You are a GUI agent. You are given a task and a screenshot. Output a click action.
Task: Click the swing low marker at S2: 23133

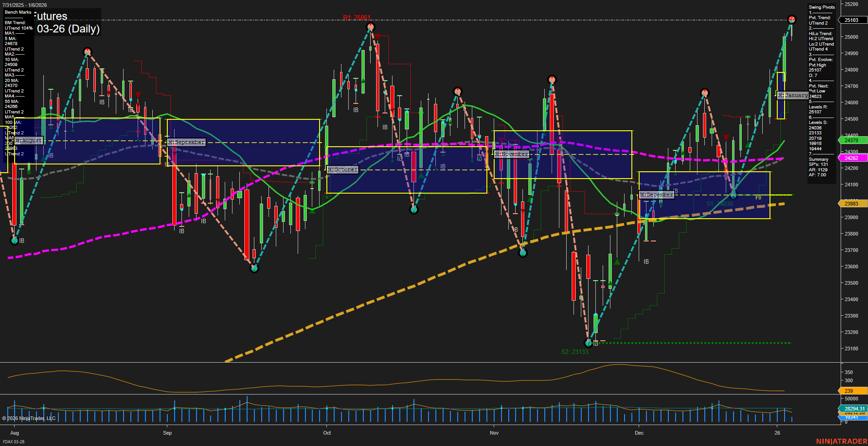(588, 343)
